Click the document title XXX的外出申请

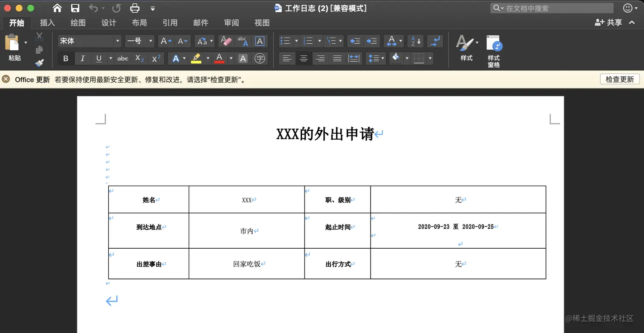(x=325, y=134)
